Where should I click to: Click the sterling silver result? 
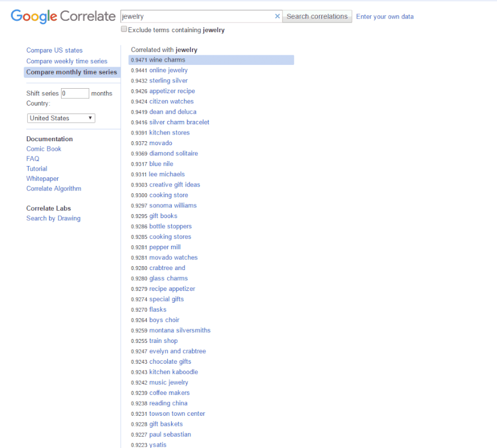(168, 81)
